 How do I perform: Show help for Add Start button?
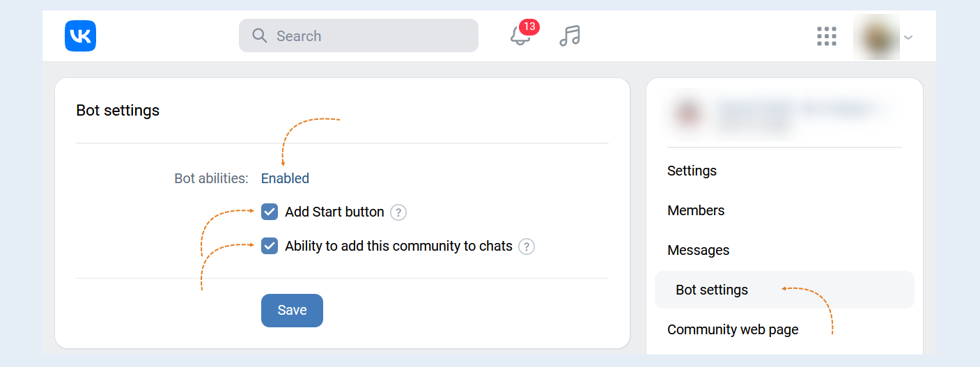[x=398, y=212]
